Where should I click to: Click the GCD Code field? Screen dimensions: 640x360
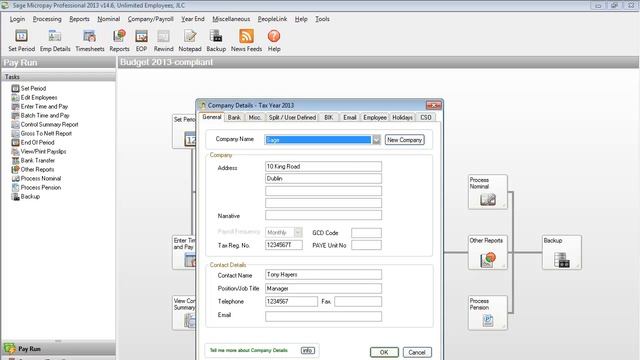coord(366,233)
